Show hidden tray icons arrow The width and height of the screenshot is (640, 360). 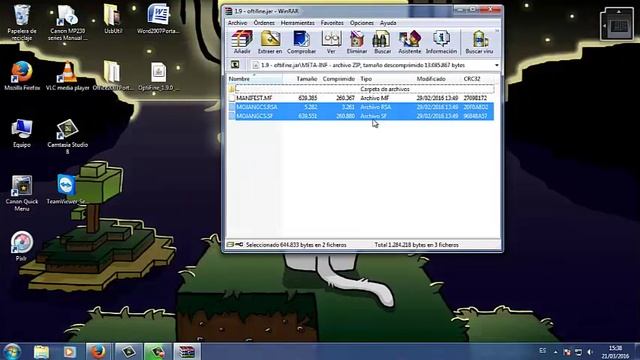[x=556, y=351]
